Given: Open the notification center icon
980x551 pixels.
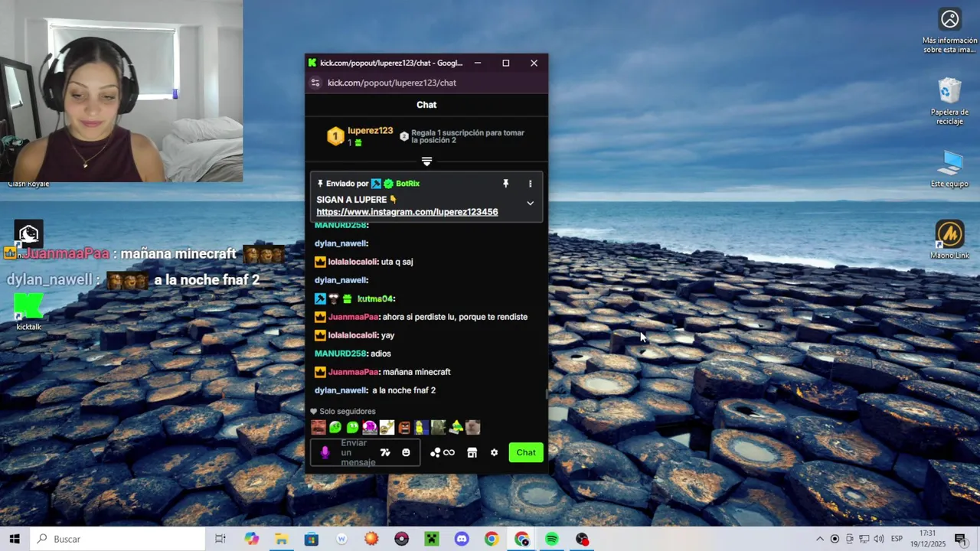Looking at the screenshot, I should pyautogui.click(x=960, y=539).
